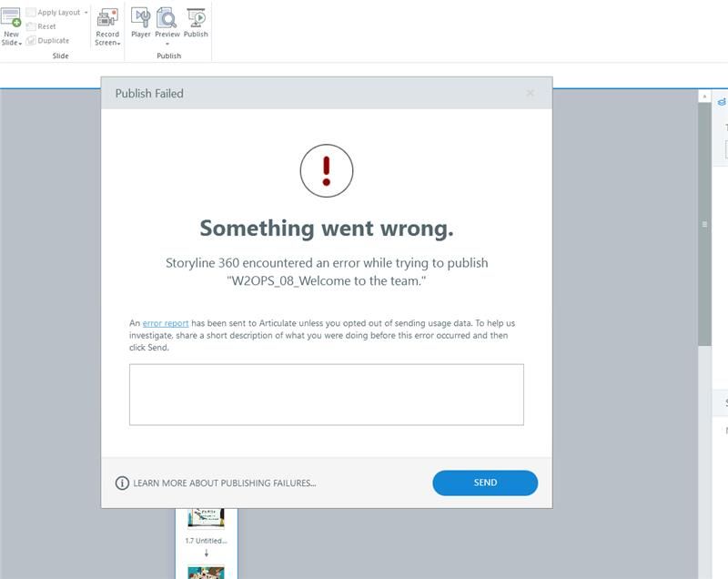Click the red exclamation error icon
The width and height of the screenshot is (728, 579).
[327, 171]
